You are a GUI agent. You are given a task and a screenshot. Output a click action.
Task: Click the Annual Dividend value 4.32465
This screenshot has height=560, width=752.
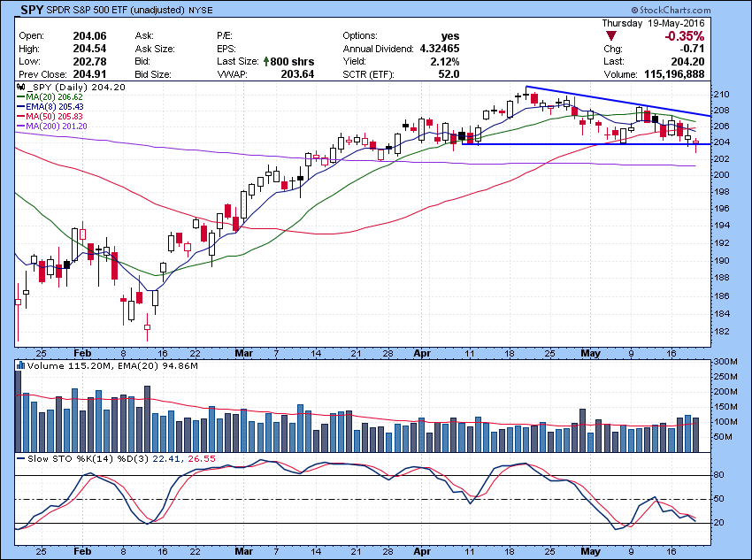point(440,49)
